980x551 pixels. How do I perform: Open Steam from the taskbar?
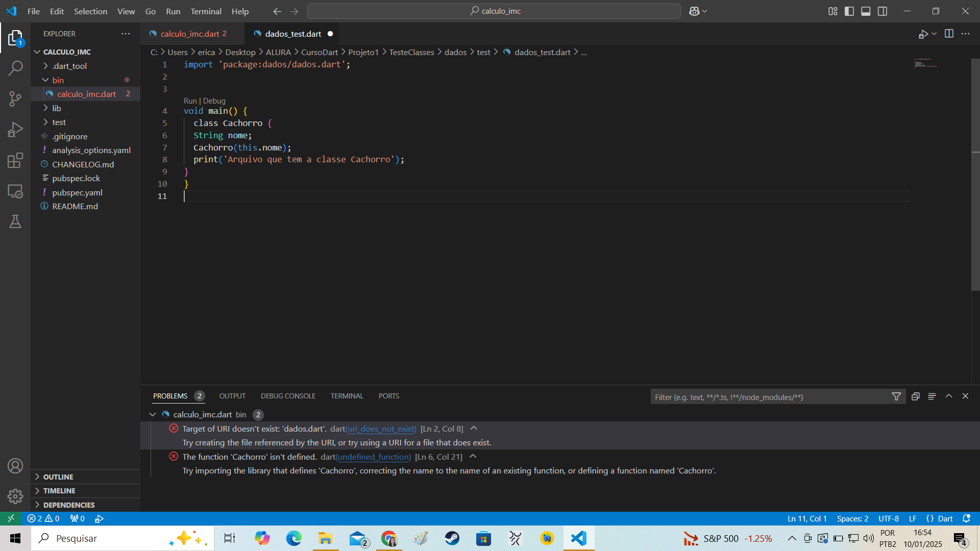pyautogui.click(x=452, y=538)
